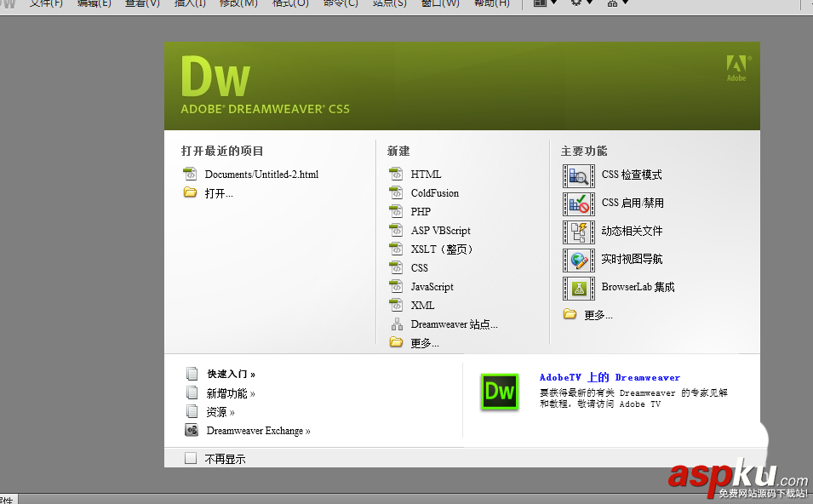Open the 新增功能 » page

pyautogui.click(x=231, y=393)
